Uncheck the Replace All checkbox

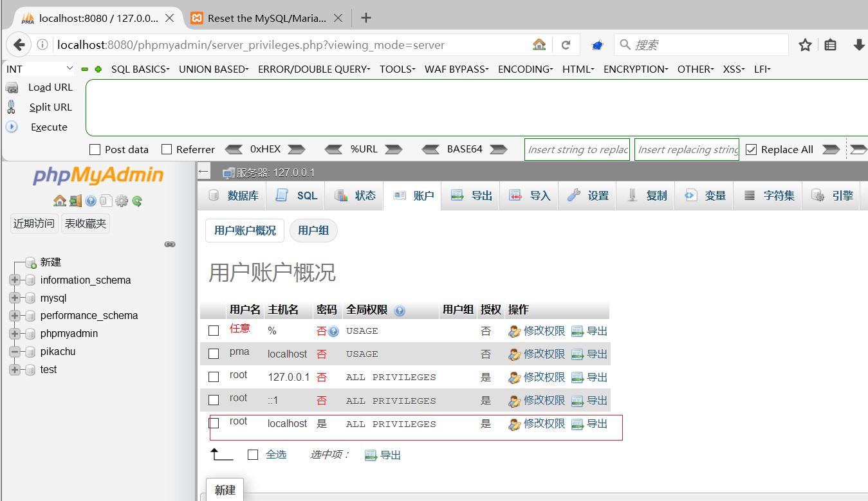click(751, 149)
